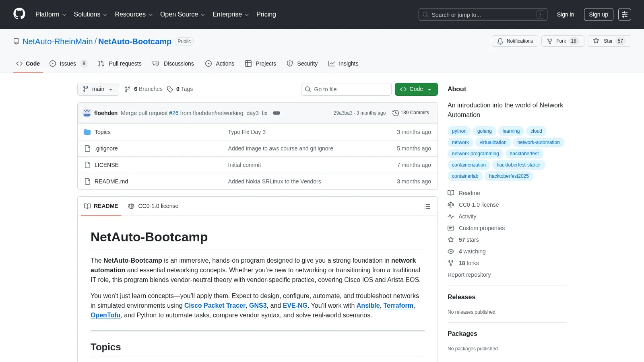Switch to the Discussions tab
This screenshot has width=644, height=362.
(x=173, y=64)
